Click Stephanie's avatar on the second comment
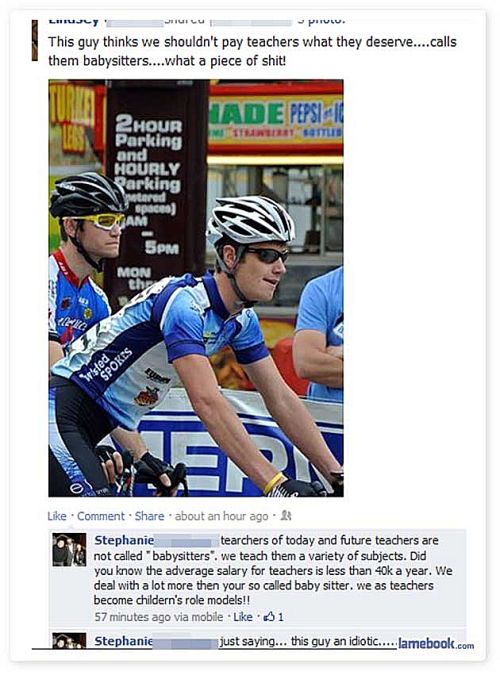The width and height of the screenshot is (500, 675). [69, 641]
